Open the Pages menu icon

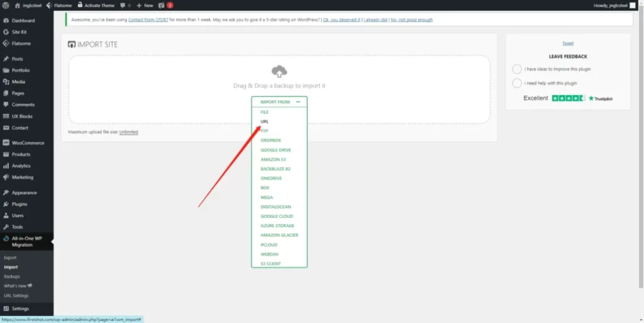click(x=6, y=93)
